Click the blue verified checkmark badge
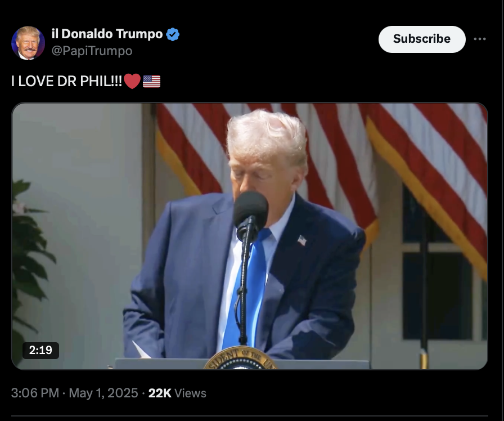Viewport: 504px width, 421px height. coord(173,34)
